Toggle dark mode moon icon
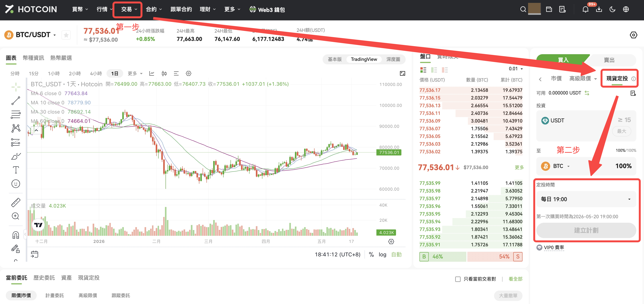Screen dimensions: 644x304 (612, 9)
